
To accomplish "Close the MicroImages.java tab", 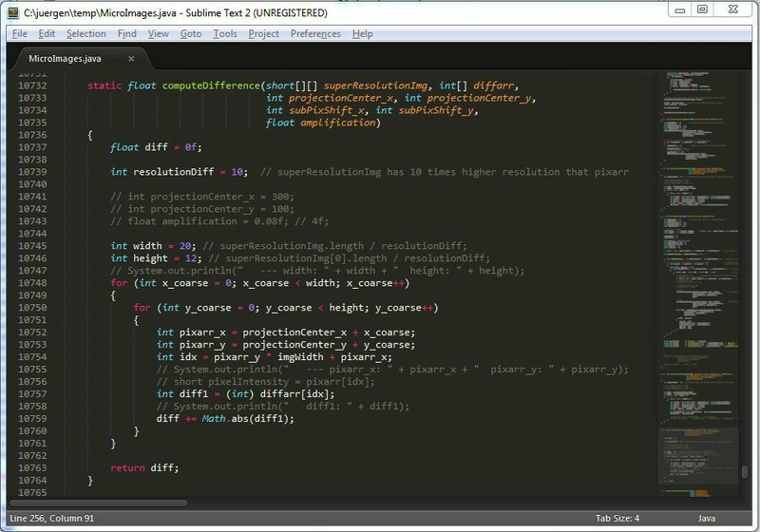I will tap(131, 59).
